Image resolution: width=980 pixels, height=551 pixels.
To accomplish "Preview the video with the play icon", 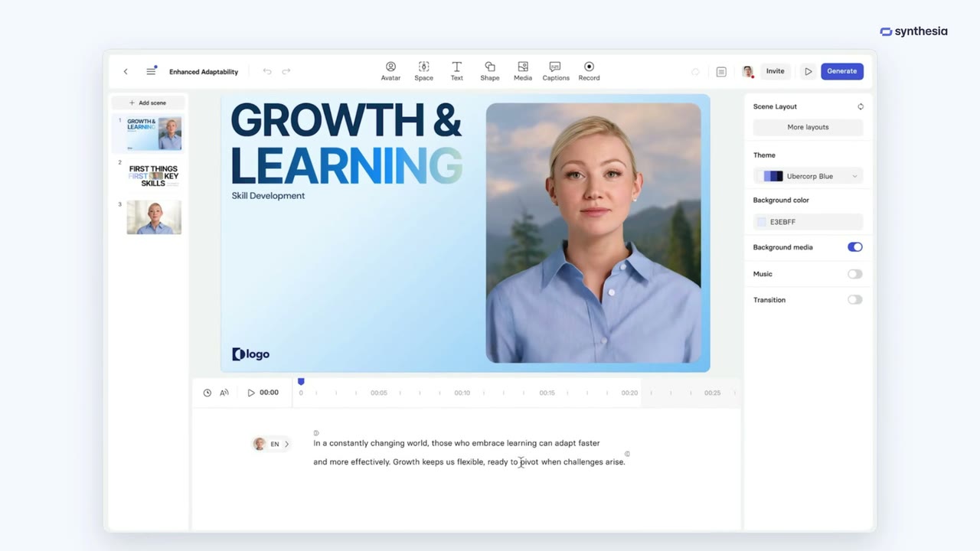I will [808, 71].
